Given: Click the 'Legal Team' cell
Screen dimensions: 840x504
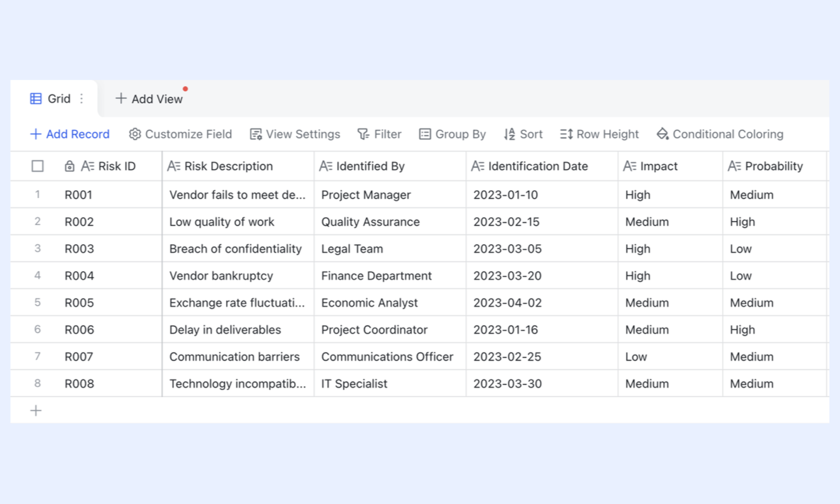Looking at the screenshot, I should (390, 249).
